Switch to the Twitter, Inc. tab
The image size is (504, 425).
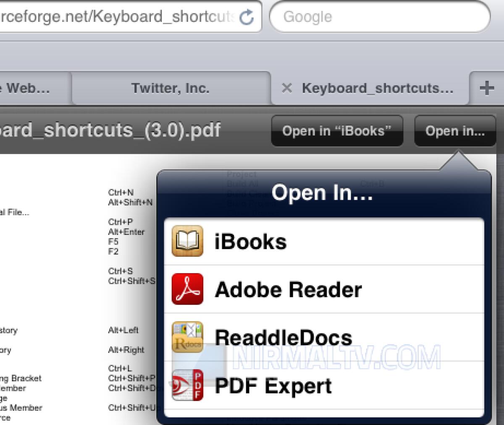point(170,88)
